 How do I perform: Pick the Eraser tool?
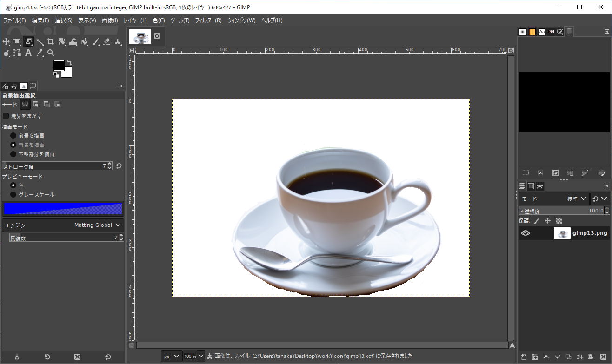(x=107, y=42)
